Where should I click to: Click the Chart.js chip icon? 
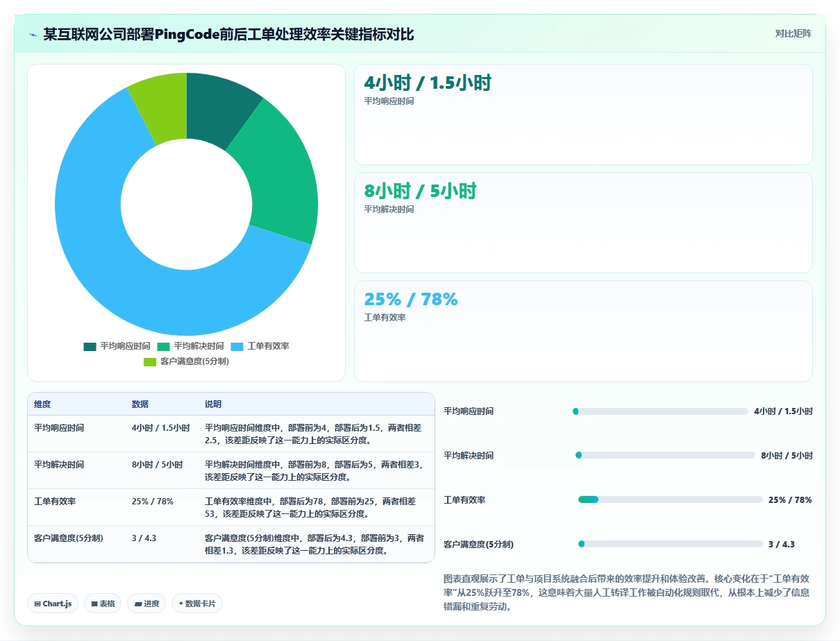pos(37,604)
